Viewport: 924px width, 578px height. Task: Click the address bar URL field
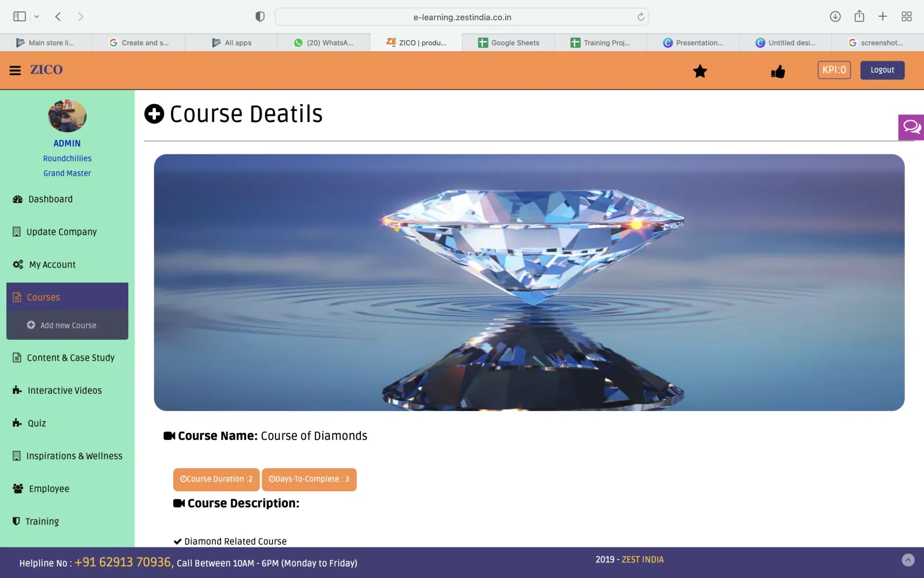462,17
